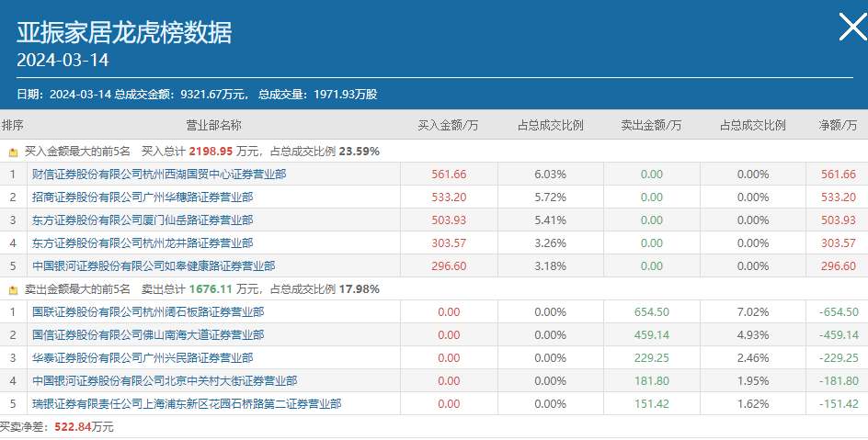
Task: Open 国信证券佛山南海大道证券营业部 link
Action: [148, 335]
